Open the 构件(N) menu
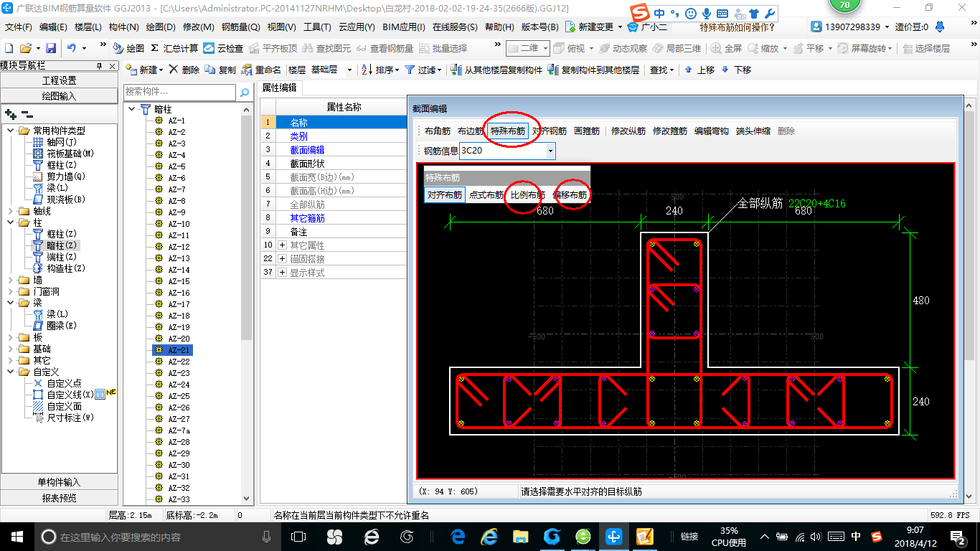Screen dimensions: 980x551 123,27
